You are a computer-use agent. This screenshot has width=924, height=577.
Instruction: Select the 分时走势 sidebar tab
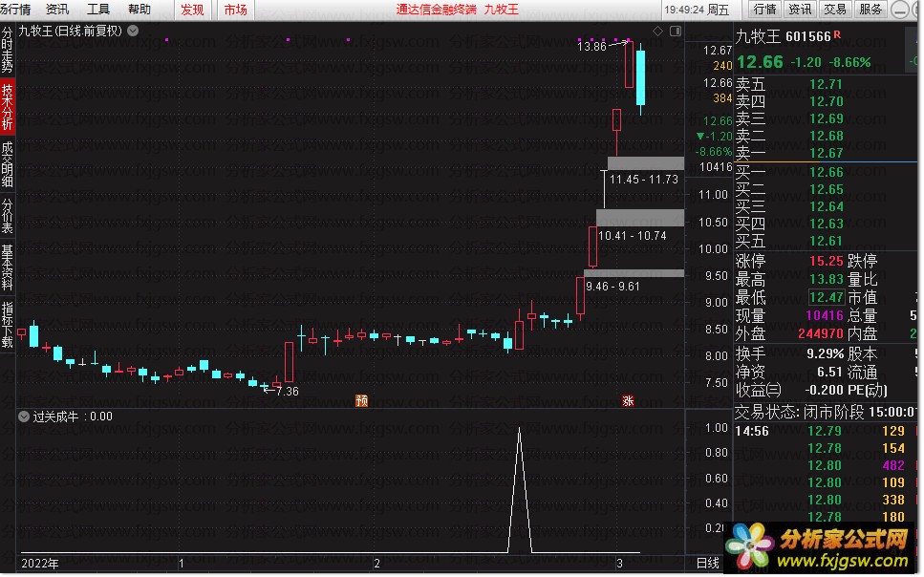click(x=7, y=50)
